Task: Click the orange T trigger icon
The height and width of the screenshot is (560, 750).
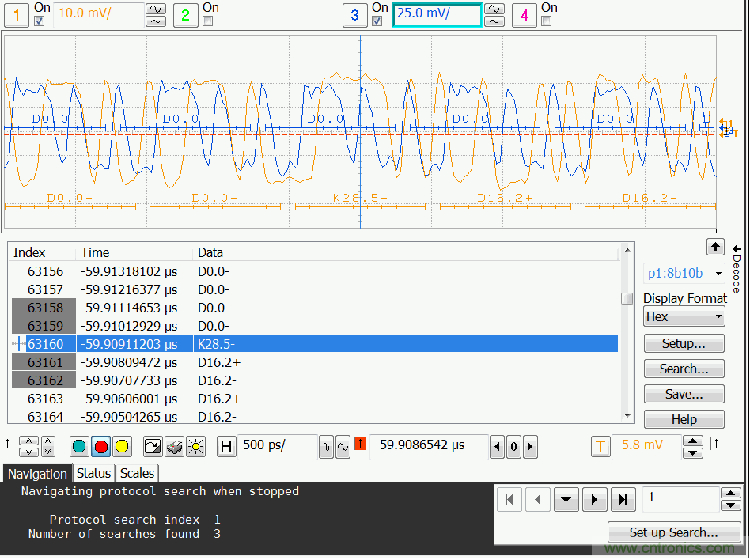Action: click(x=600, y=446)
